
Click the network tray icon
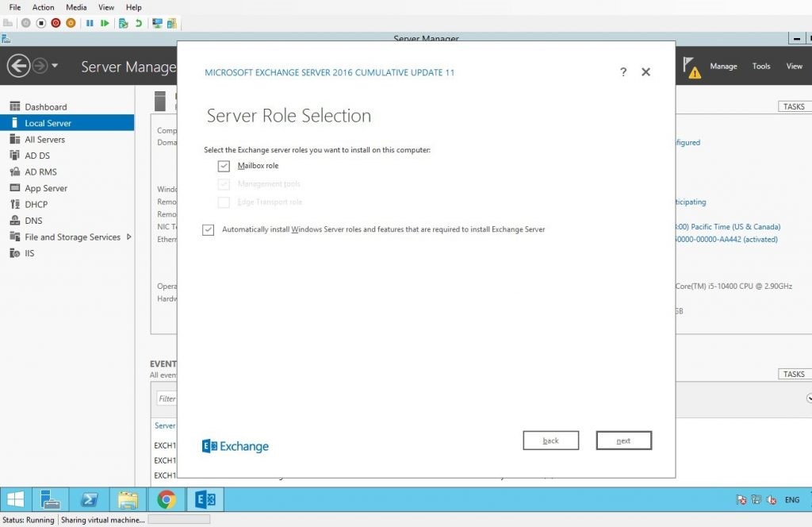756,500
